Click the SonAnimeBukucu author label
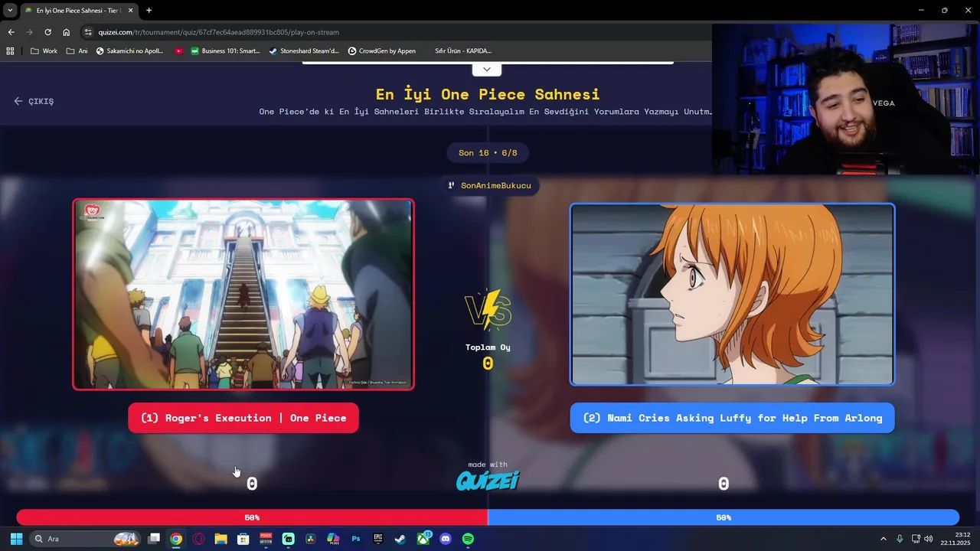 (489, 185)
